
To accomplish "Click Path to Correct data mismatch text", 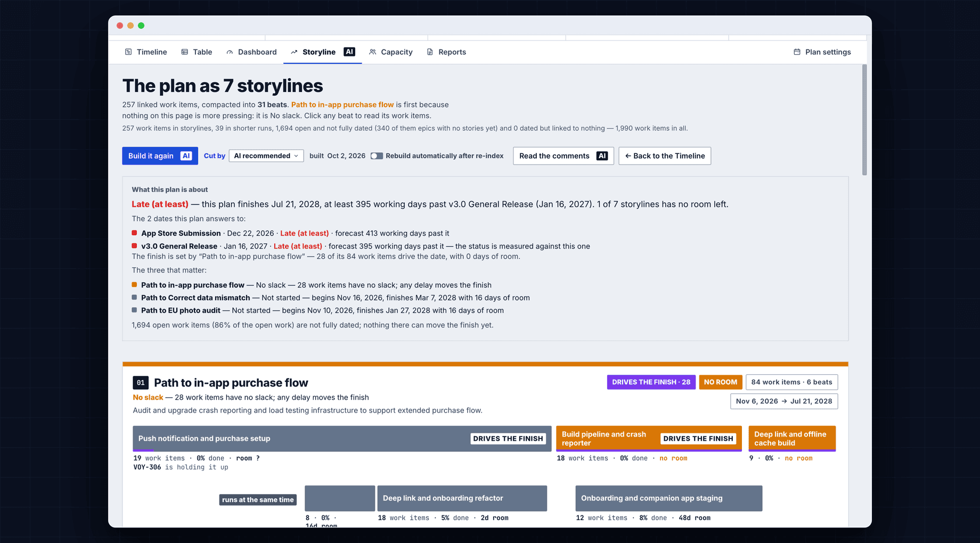I will click(195, 298).
